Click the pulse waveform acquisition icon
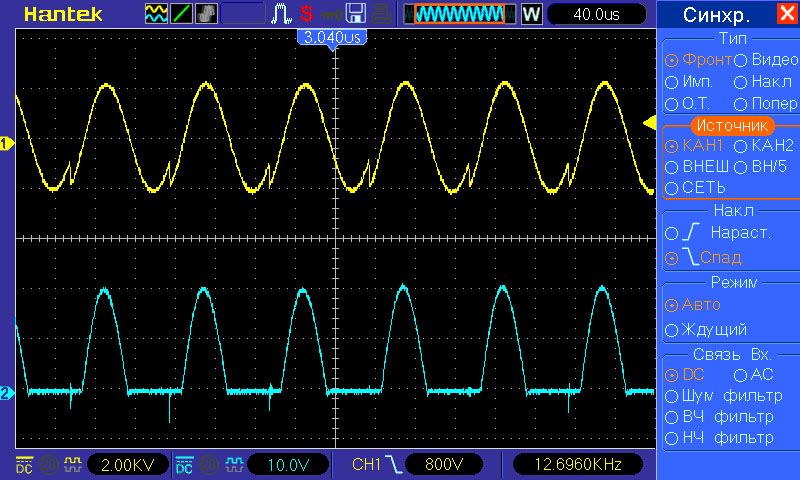800x480 pixels. pyautogui.click(x=281, y=14)
